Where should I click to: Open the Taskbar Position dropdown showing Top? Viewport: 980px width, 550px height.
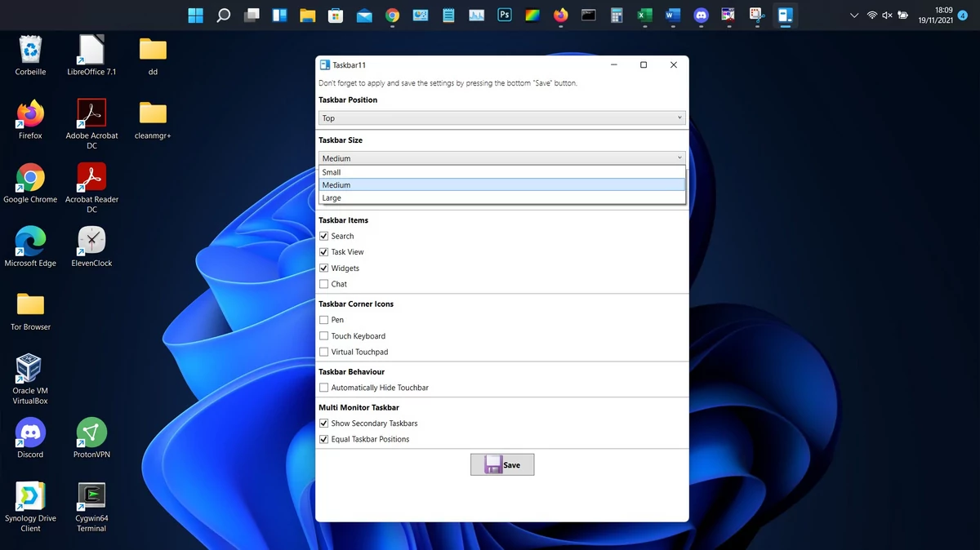501,118
